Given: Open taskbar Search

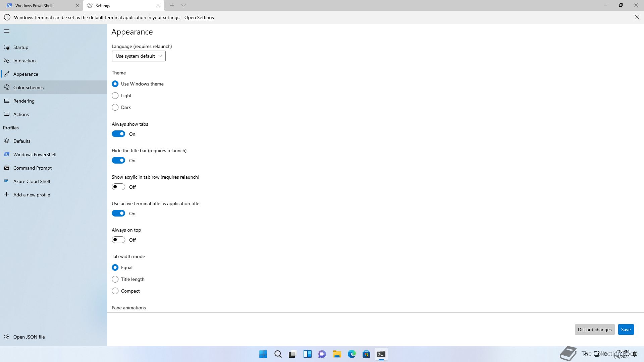Looking at the screenshot, I should (278, 354).
